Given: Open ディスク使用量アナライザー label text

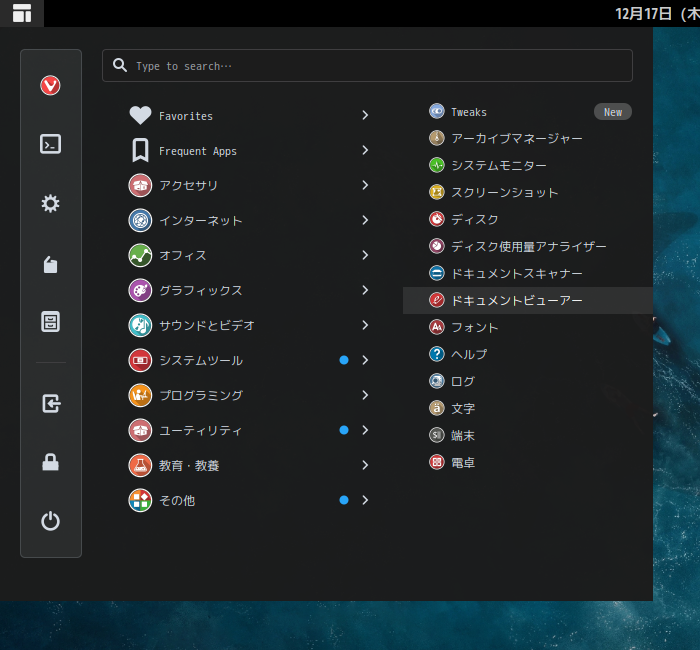Looking at the screenshot, I should pyautogui.click(x=529, y=246).
